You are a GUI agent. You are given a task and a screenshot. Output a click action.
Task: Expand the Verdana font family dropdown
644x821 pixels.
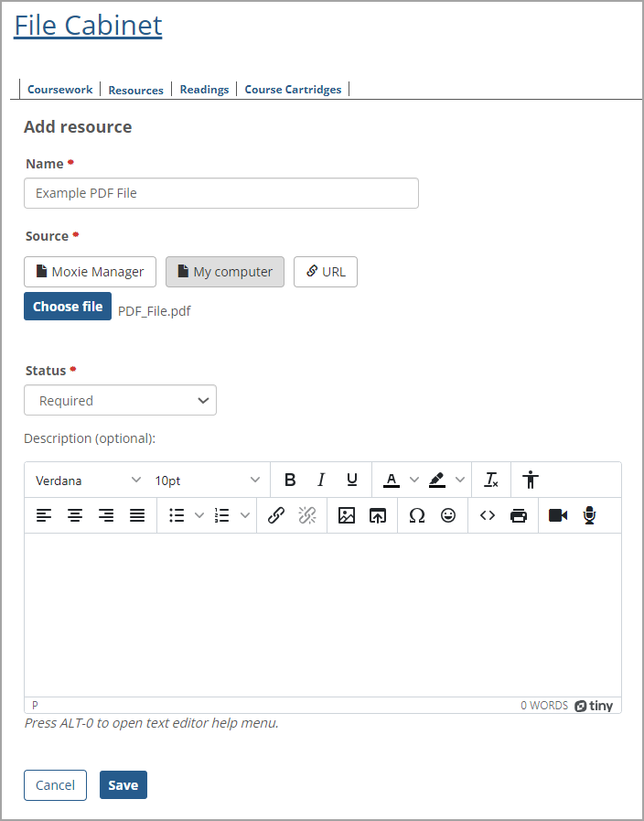87,479
